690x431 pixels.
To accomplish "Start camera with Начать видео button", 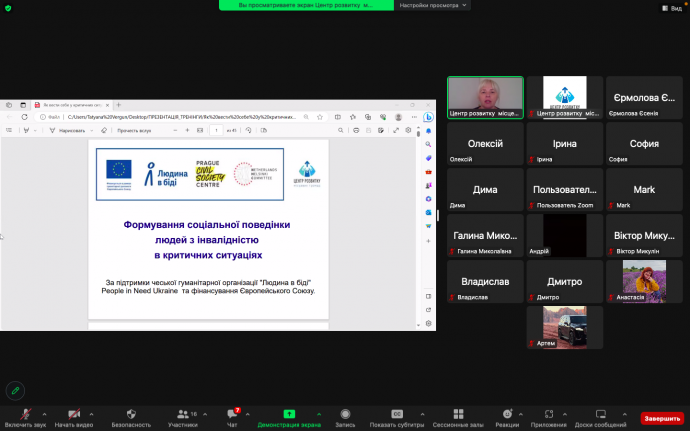I will click(x=73, y=415).
